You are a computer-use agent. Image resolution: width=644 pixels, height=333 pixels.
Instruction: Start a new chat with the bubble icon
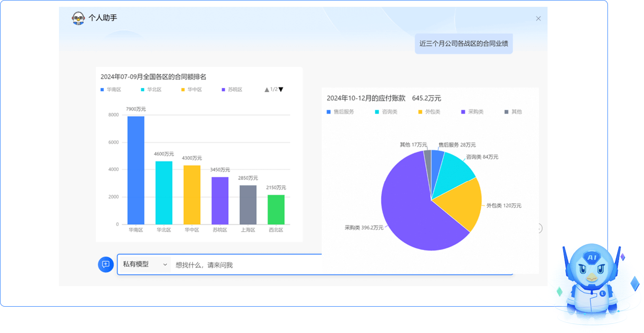pyautogui.click(x=106, y=264)
